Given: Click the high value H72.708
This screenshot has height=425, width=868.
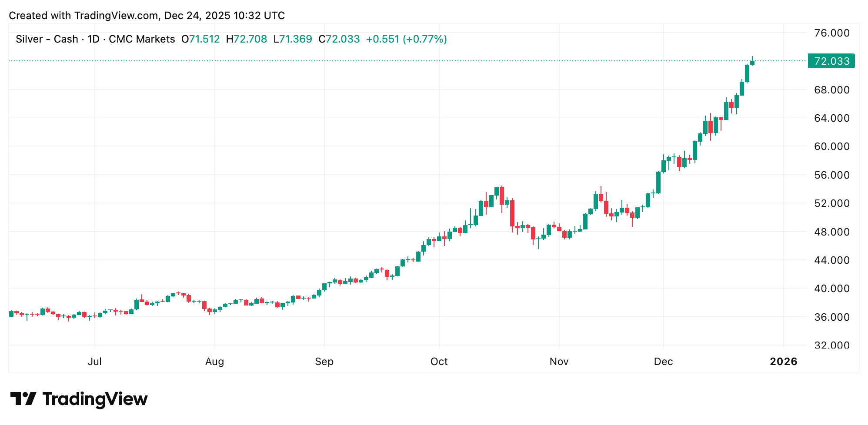Looking at the screenshot, I should click(x=247, y=39).
